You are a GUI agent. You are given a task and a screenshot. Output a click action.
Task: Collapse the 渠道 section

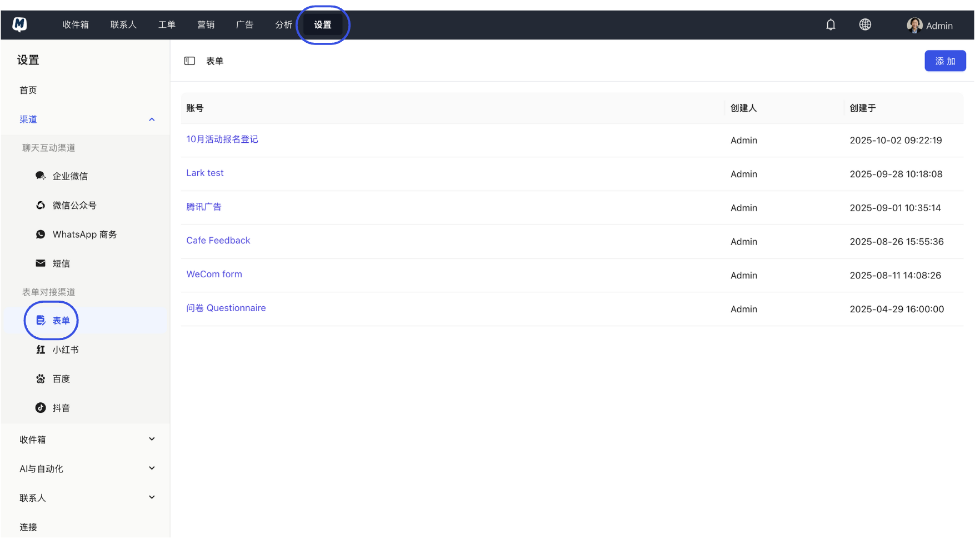pyautogui.click(x=152, y=119)
